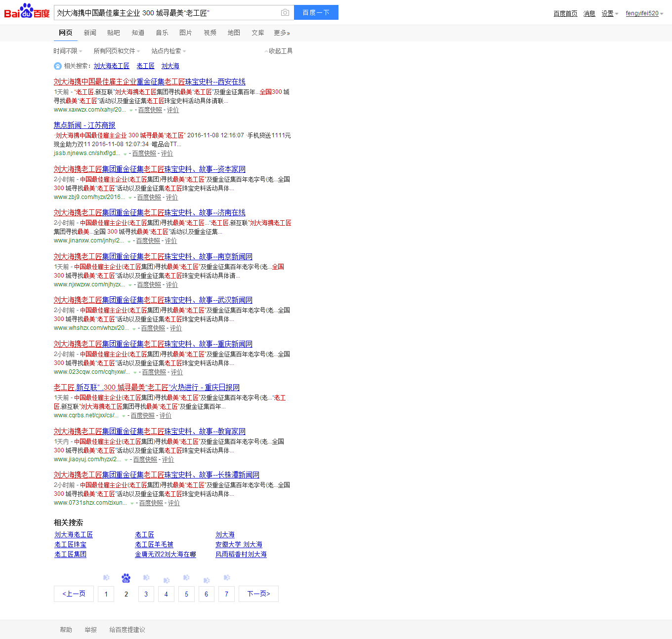
Task: Go to results page 6
Action: [x=207, y=594]
